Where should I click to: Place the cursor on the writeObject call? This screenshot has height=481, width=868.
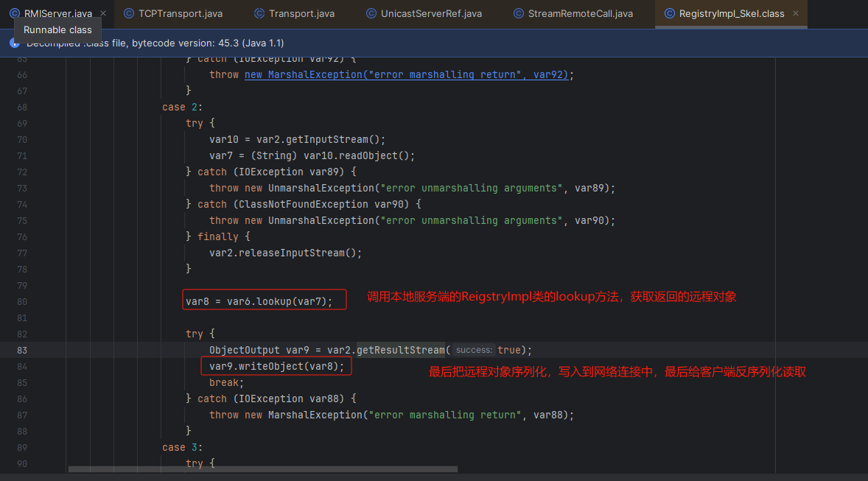272,366
